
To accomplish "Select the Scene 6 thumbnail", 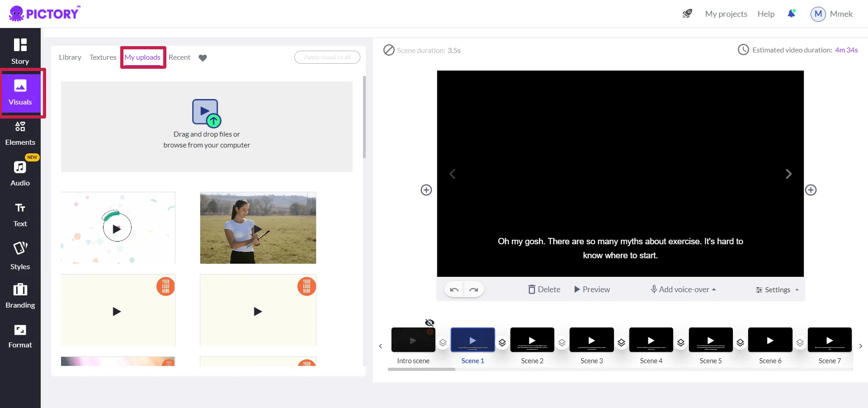I will tap(770, 340).
